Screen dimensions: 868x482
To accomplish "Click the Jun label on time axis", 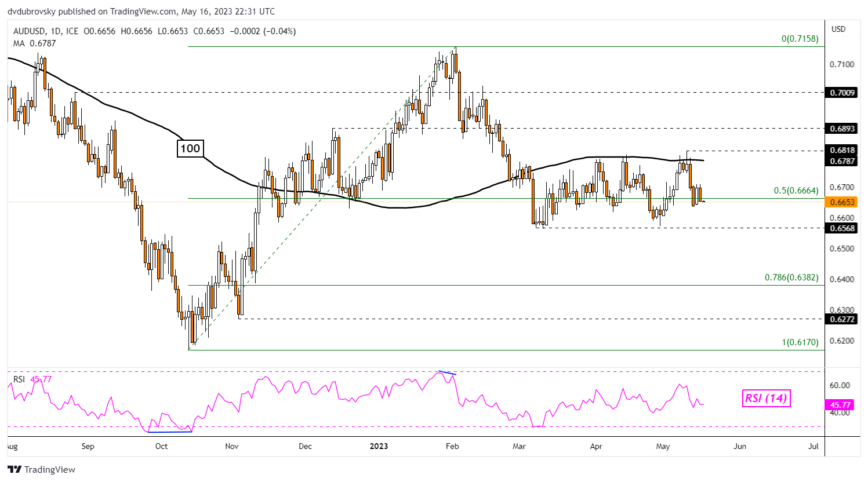I will click(740, 446).
